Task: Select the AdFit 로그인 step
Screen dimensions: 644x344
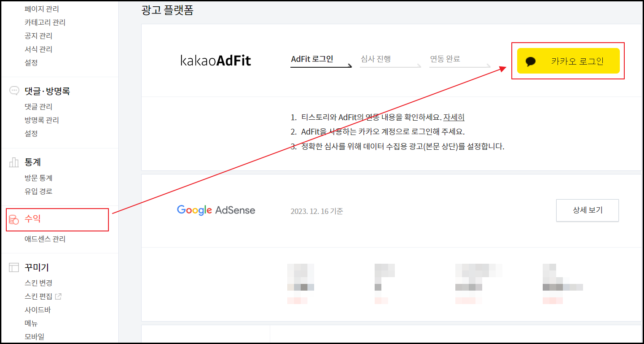Action: (x=312, y=59)
